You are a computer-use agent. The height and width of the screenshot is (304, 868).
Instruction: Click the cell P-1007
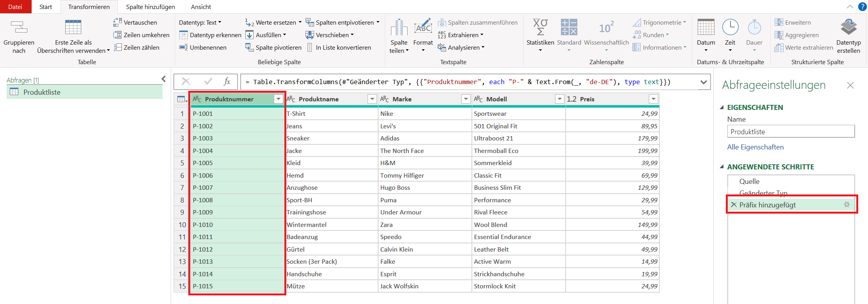click(238, 187)
